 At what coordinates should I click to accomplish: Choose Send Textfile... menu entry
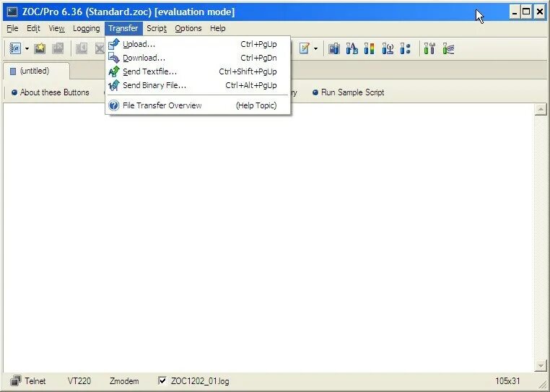pyautogui.click(x=198, y=71)
